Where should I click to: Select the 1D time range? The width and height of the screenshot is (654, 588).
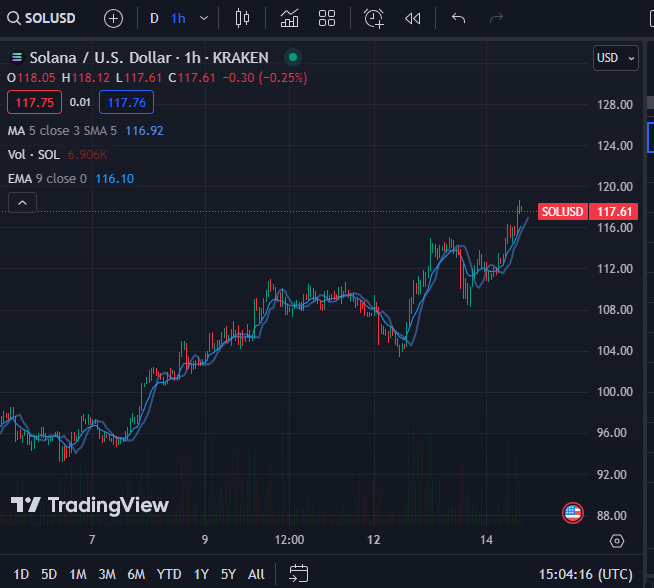click(21, 574)
